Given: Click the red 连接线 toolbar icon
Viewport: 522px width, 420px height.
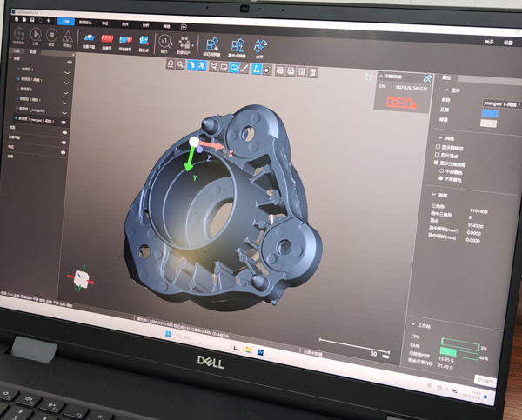Looking at the screenshot, I should pos(109,39).
